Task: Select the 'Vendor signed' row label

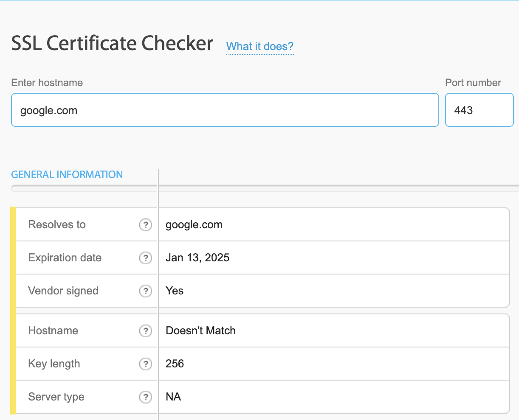Action: (x=63, y=291)
